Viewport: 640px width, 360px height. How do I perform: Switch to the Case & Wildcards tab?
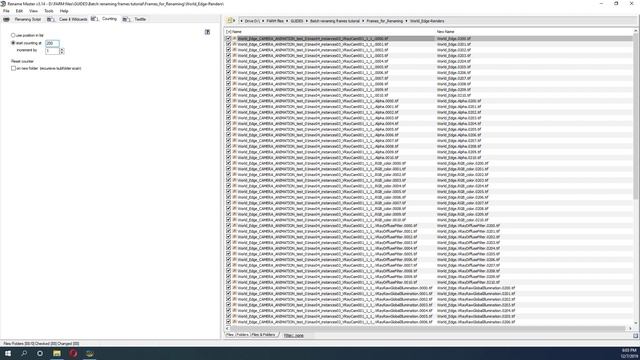[x=73, y=19]
